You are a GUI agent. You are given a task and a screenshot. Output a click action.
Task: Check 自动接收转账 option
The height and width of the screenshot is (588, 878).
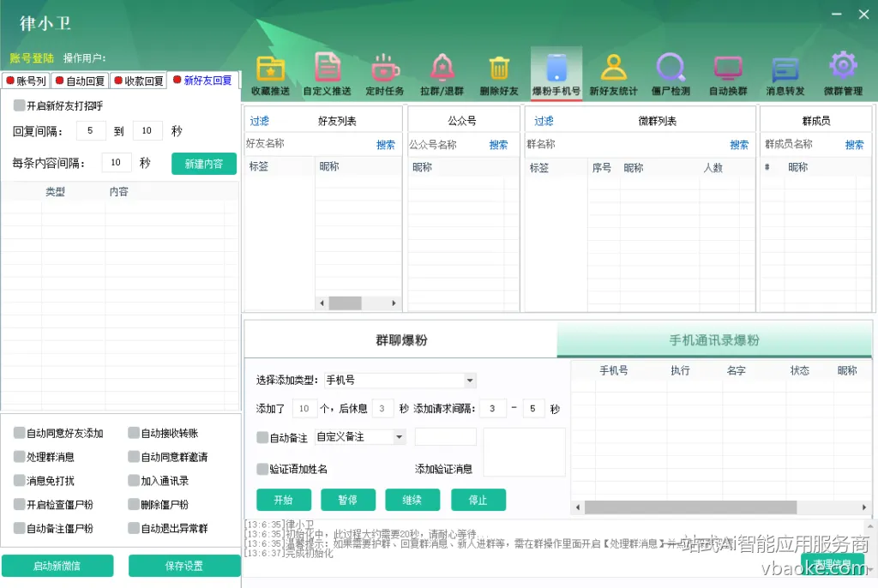133,433
